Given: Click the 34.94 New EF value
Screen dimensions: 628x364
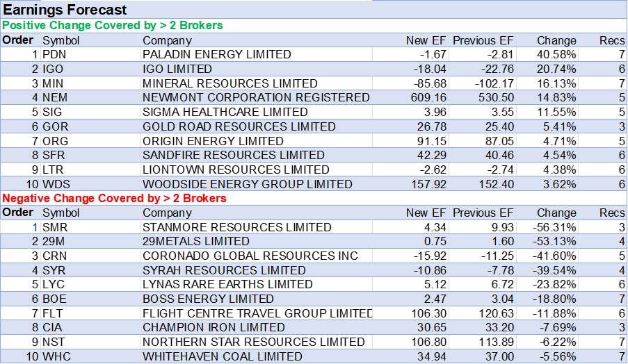Looking at the screenshot, I should (x=429, y=356).
